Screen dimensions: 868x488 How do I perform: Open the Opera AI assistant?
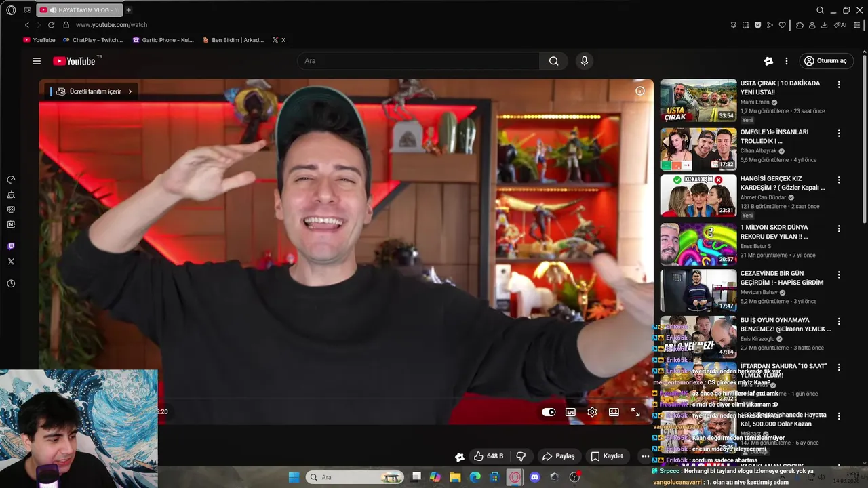tap(840, 25)
